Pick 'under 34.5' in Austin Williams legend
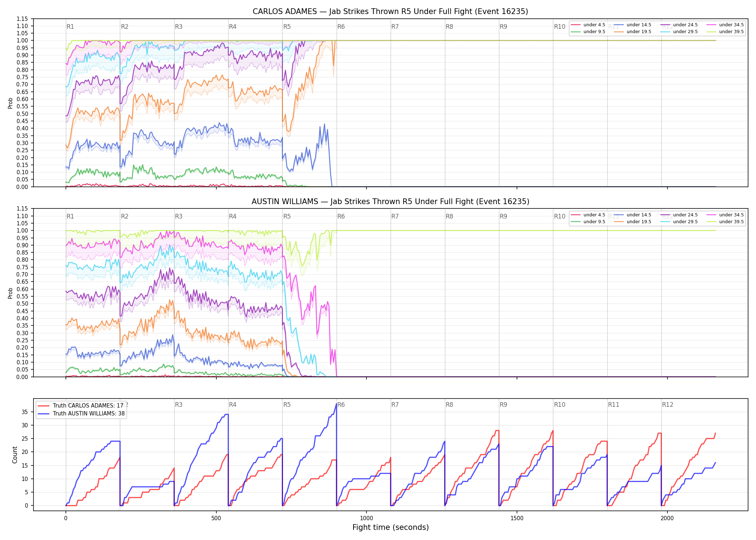The height and width of the screenshot is (540, 756). pos(725,215)
